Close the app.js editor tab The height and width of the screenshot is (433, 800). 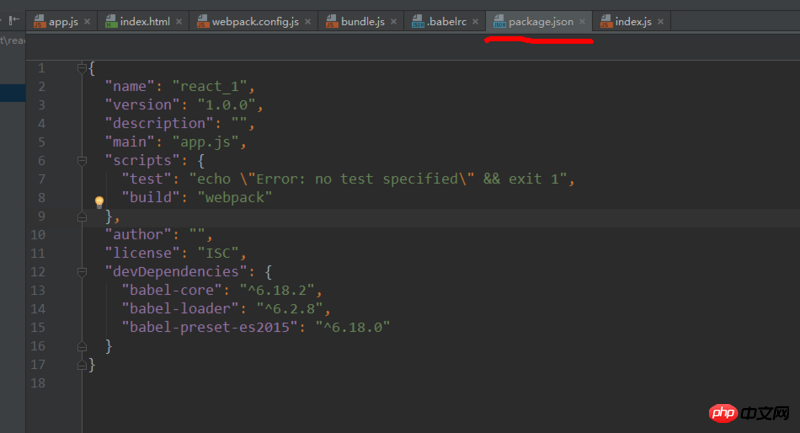point(87,21)
